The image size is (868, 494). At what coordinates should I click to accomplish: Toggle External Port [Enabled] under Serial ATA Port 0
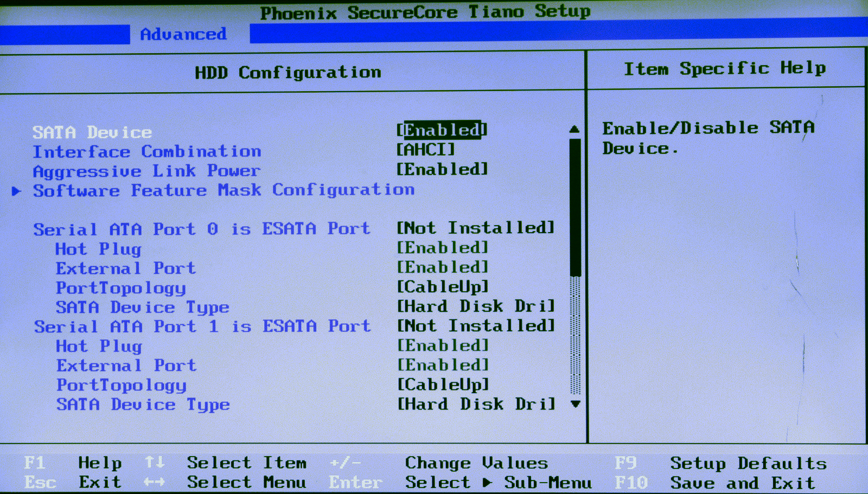click(443, 267)
